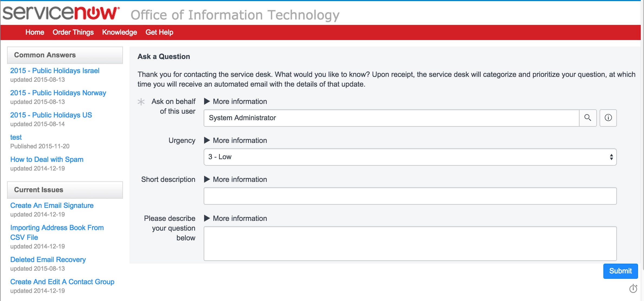Image resolution: width=644 pixels, height=301 pixels.
Task: Open the Get Help menu
Action: pyautogui.click(x=159, y=32)
